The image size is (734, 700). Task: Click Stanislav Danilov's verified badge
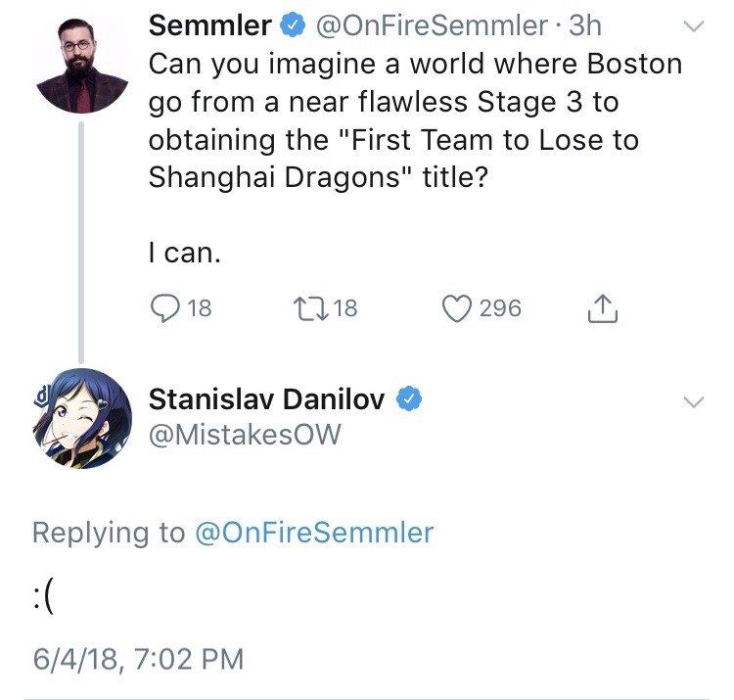(408, 398)
